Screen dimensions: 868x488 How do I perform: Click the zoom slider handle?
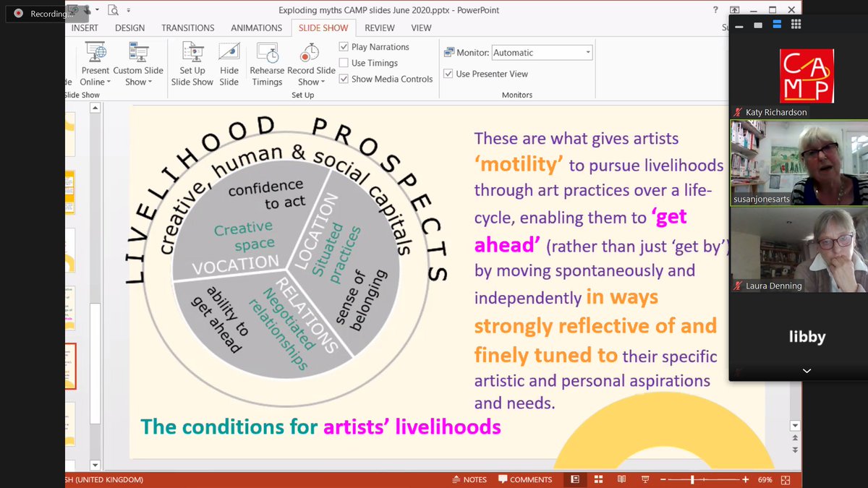click(x=692, y=479)
